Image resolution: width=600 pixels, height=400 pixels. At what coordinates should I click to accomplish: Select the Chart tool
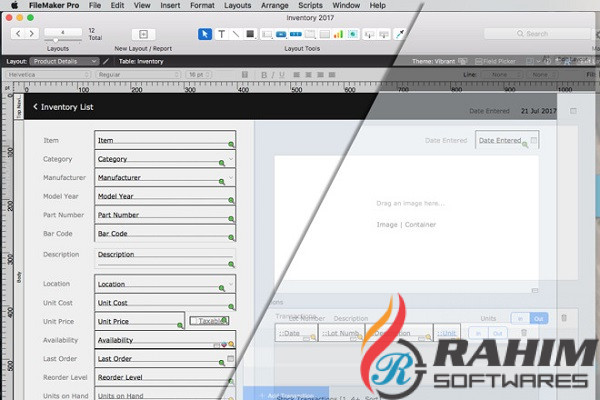(338, 34)
